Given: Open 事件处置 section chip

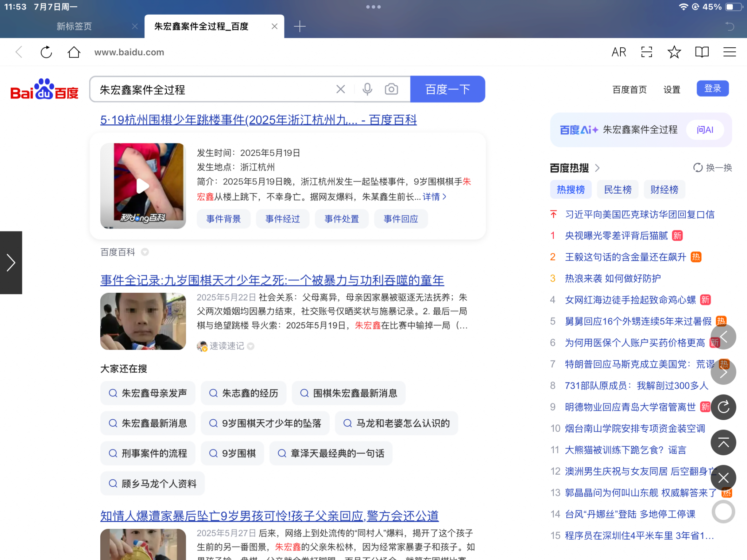Looking at the screenshot, I should pos(342,219).
